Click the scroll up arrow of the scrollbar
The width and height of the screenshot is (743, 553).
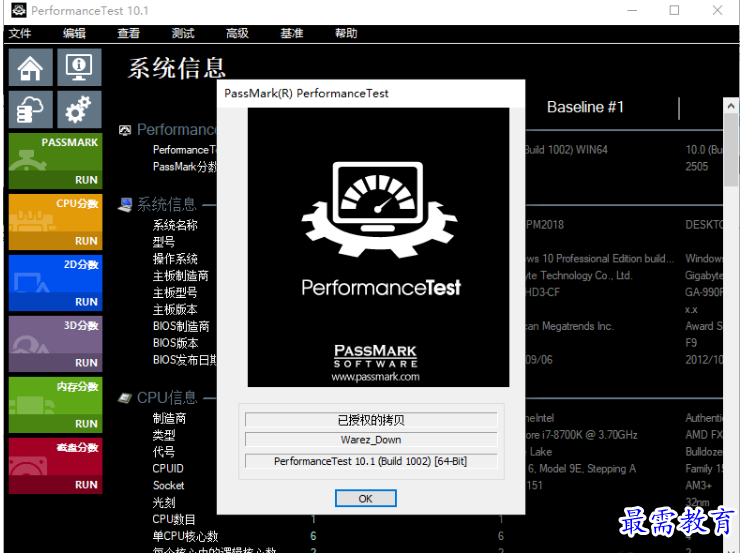click(731, 106)
